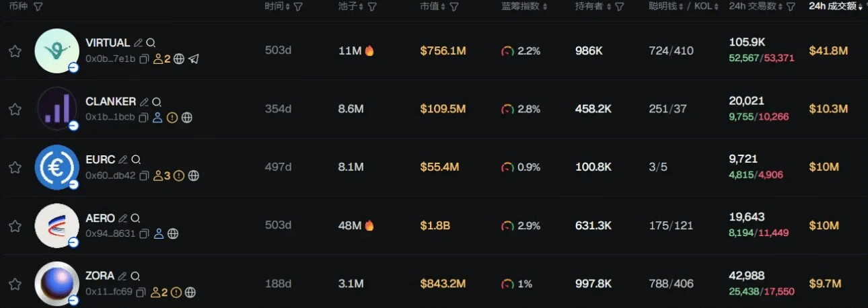The width and height of the screenshot is (868, 308).
Task: Open the market cap filter funnel
Action: coord(454,7)
